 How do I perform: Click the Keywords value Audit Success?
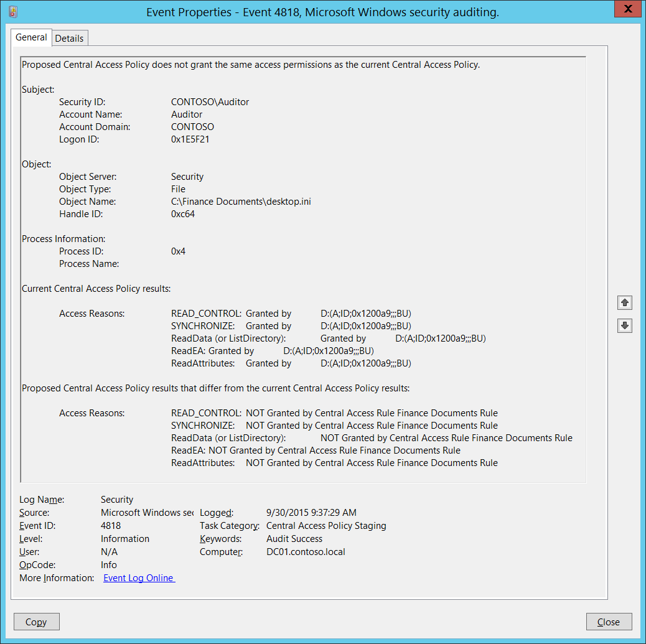click(294, 539)
